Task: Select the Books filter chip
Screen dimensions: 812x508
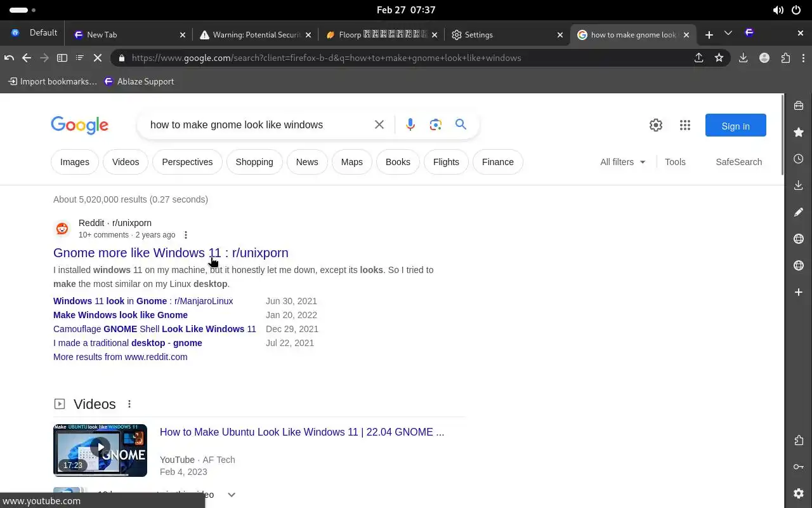Action: (398, 162)
